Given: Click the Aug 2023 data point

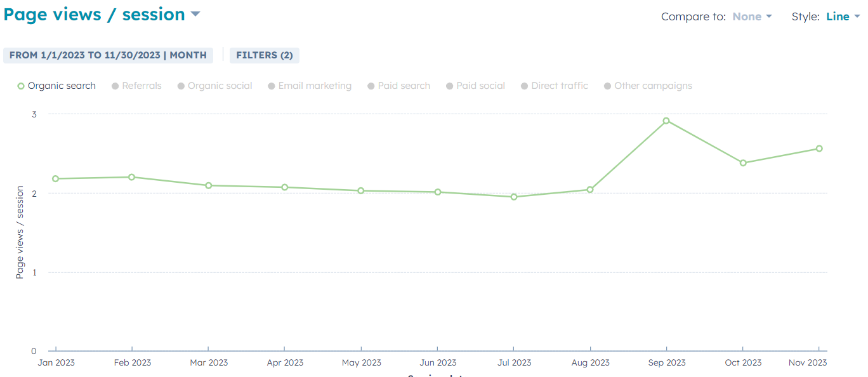Looking at the screenshot, I should point(590,190).
